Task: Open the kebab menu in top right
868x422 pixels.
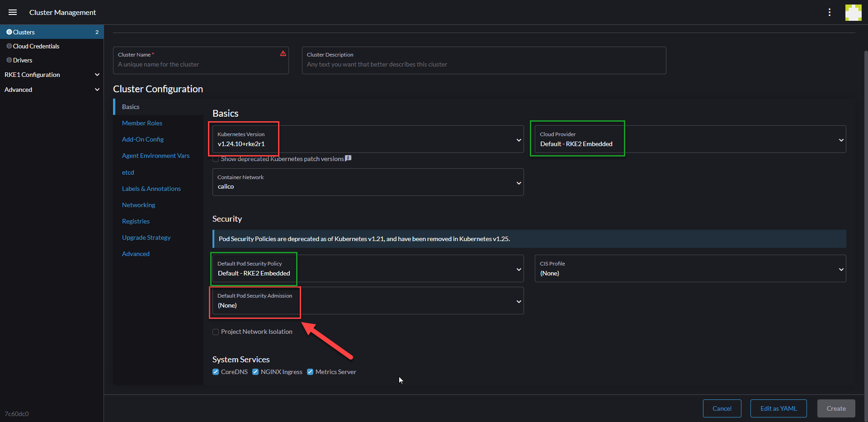Action: pos(830,12)
